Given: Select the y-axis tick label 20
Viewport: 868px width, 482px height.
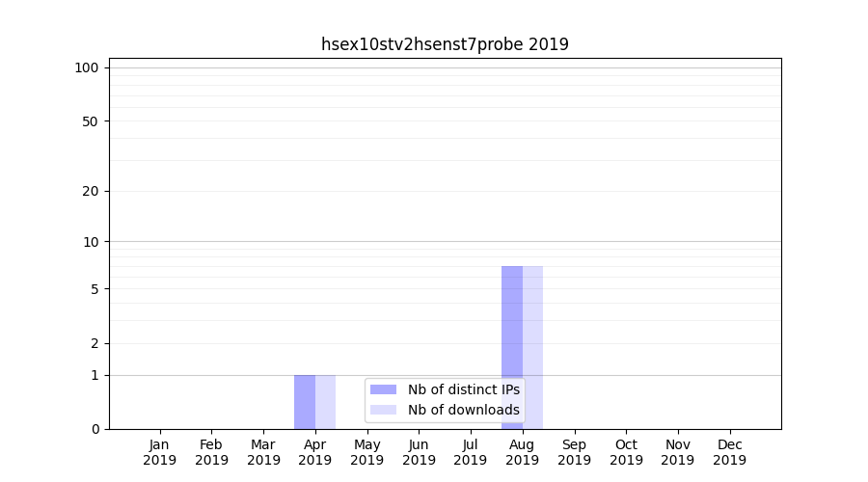Looking at the screenshot, I should (91, 191).
